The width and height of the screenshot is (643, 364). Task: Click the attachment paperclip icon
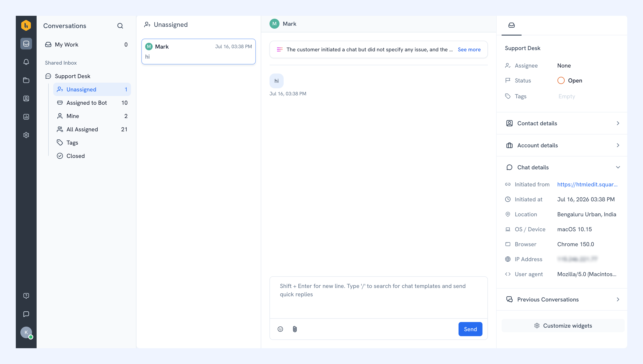pyautogui.click(x=295, y=329)
